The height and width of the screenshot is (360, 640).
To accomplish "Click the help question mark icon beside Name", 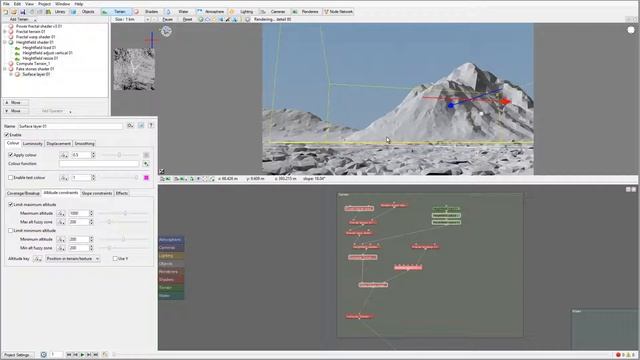I will click(x=151, y=126).
